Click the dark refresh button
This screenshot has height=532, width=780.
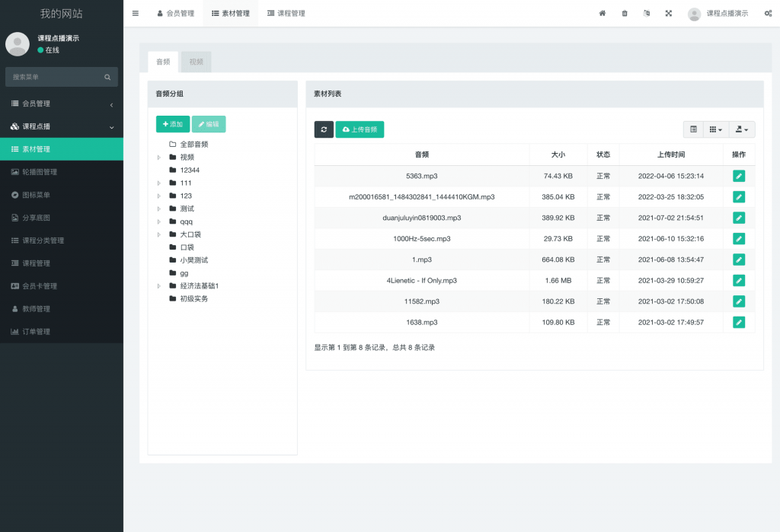[324, 129]
